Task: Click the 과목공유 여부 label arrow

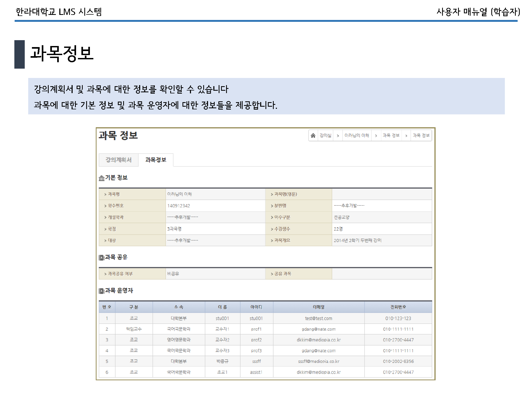Action: [105, 274]
